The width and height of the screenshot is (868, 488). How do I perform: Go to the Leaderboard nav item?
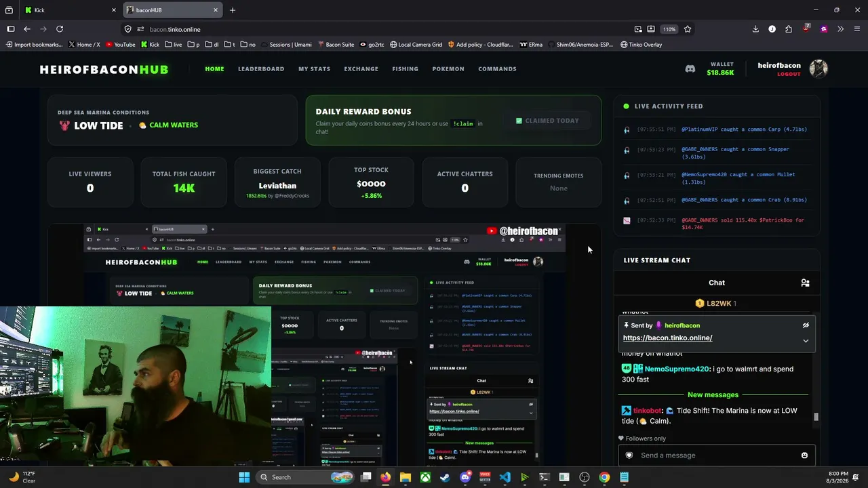point(261,68)
